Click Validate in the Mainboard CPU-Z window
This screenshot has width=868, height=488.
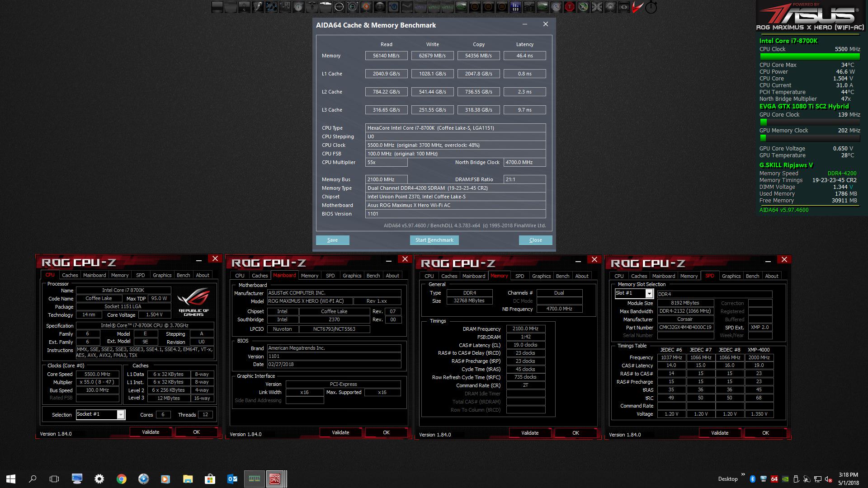pyautogui.click(x=340, y=432)
